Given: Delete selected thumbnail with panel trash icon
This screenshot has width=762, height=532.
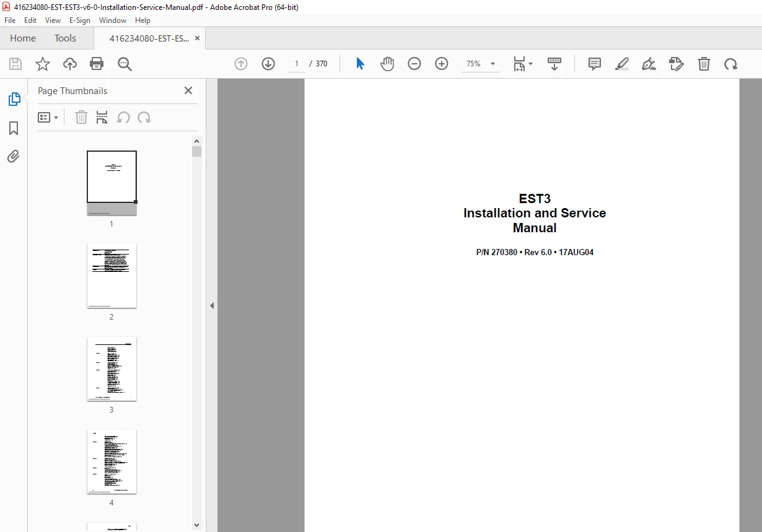Looking at the screenshot, I should point(81,117).
